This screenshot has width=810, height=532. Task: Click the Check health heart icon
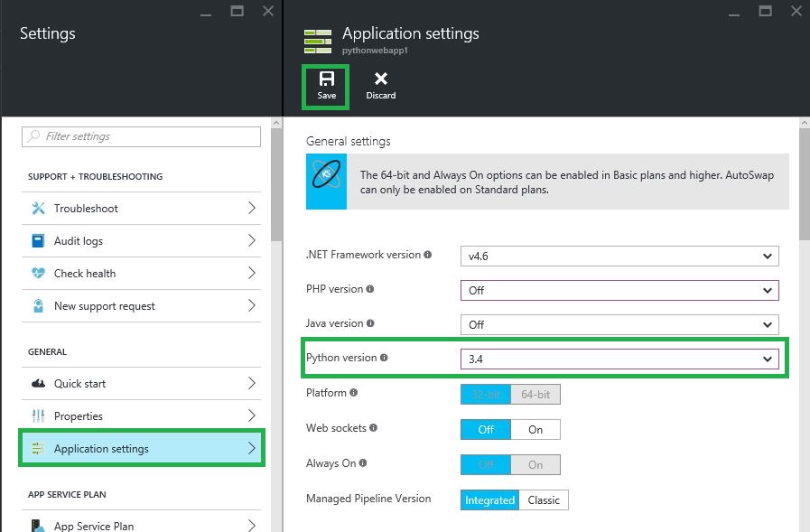[x=38, y=274]
